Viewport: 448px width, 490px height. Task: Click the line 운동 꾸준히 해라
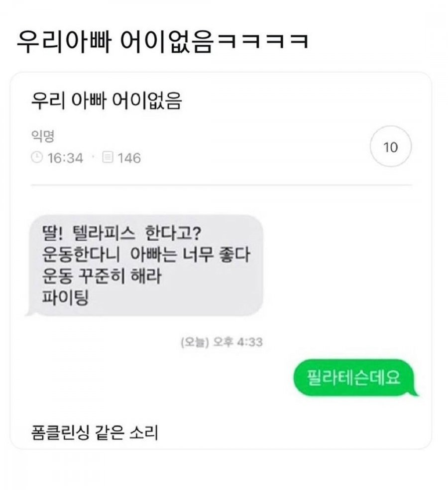pyautogui.click(x=102, y=276)
